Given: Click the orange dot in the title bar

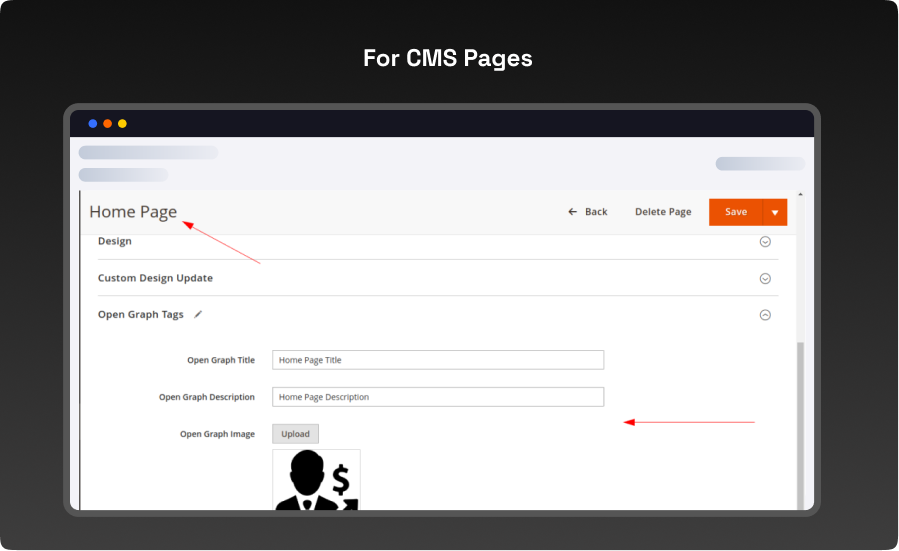Looking at the screenshot, I should point(108,124).
